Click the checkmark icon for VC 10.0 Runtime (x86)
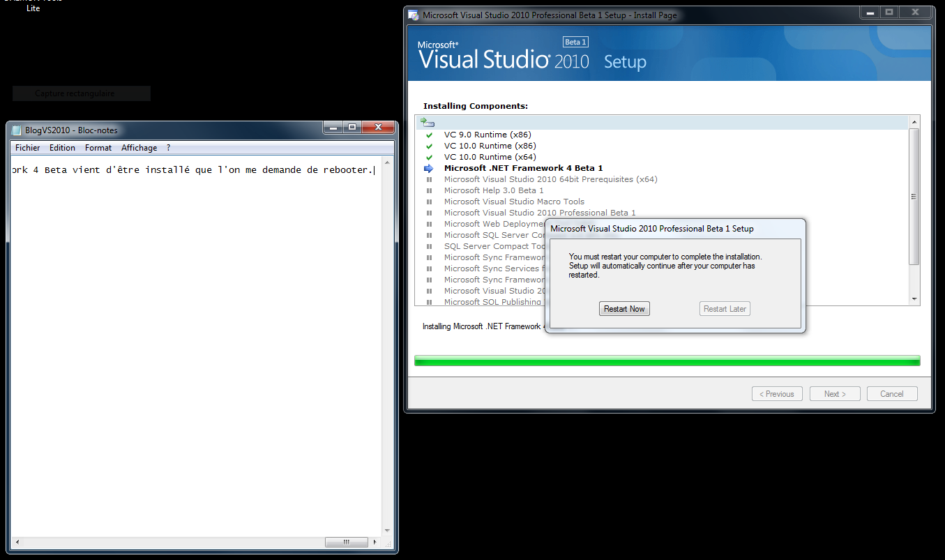 coord(429,146)
